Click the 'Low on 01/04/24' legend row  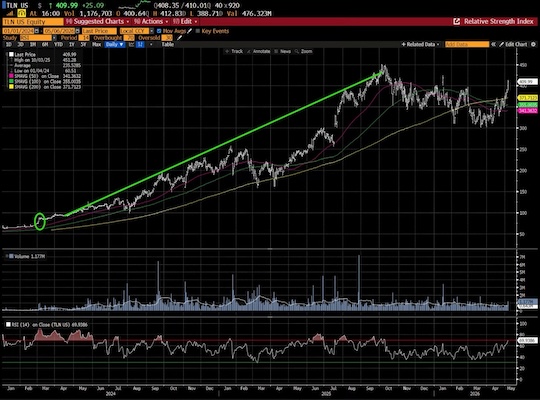(x=44, y=71)
